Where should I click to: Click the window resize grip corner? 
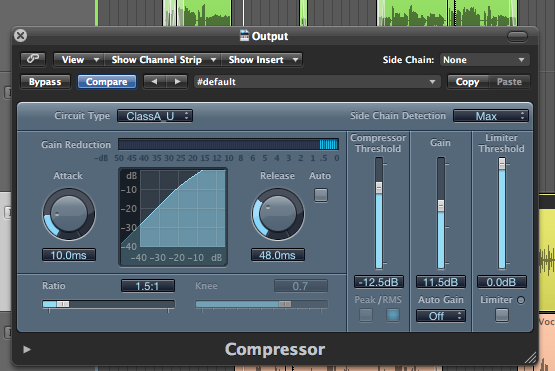click(x=530, y=358)
